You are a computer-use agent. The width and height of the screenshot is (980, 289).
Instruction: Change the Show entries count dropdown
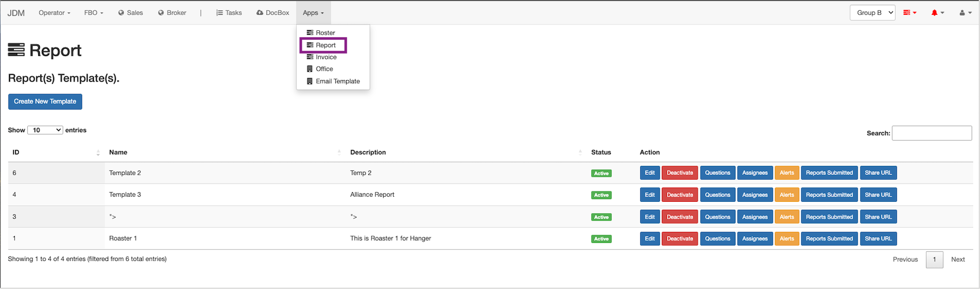(45, 130)
